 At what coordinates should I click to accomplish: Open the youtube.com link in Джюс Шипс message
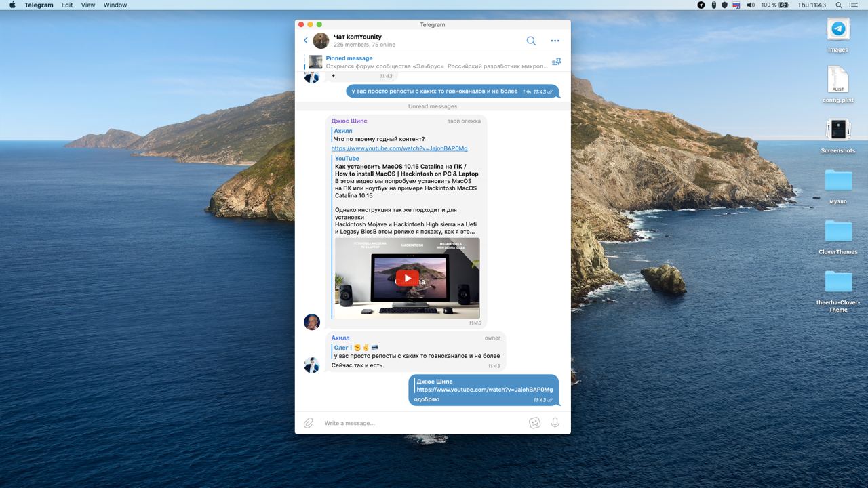click(399, 148)
